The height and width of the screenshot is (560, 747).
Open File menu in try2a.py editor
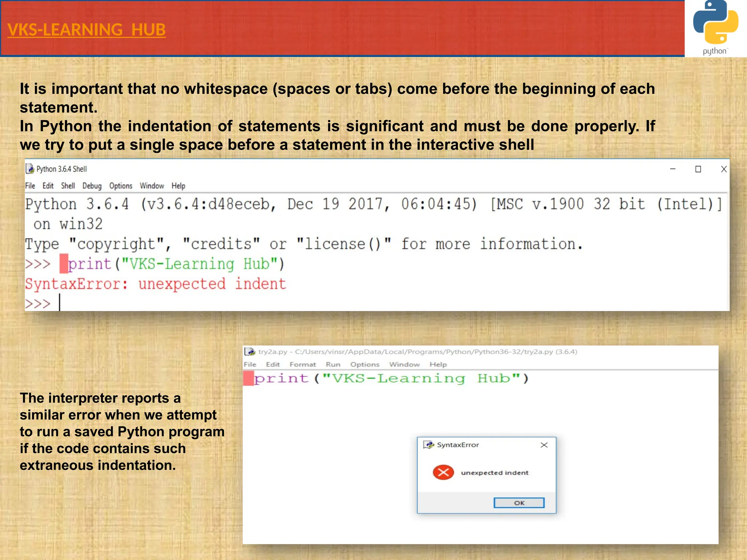coord(250,365)
